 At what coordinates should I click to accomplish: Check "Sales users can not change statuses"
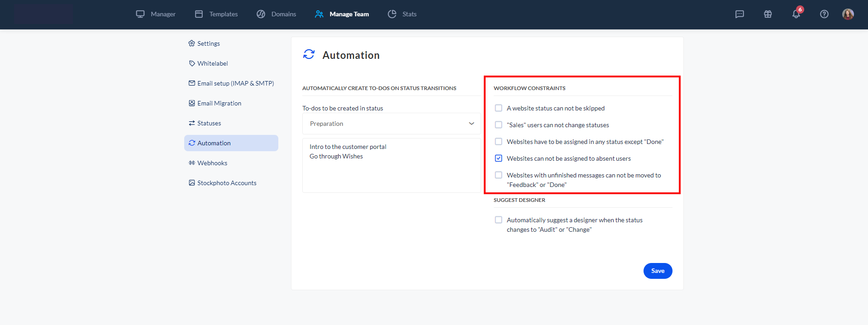(498, 125)
